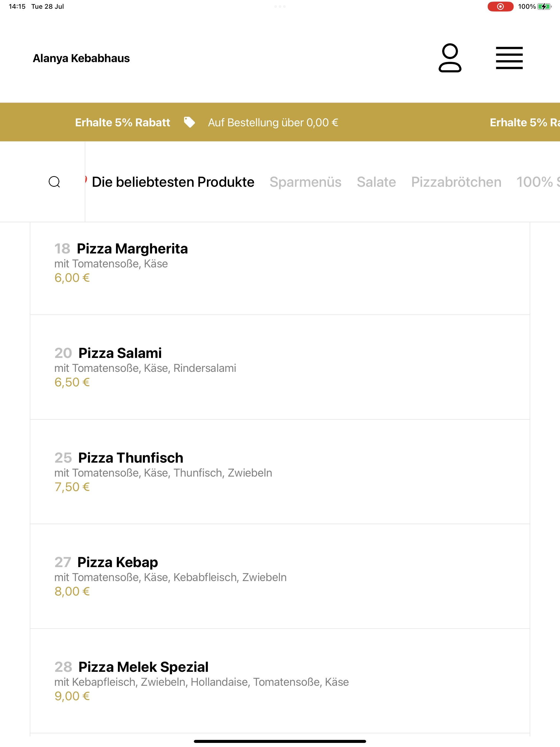The image size is (560, 747).
Task: Click Auf Bestellung über 0,00 € text
Action: pyautogui.click(x=273, y=122)
